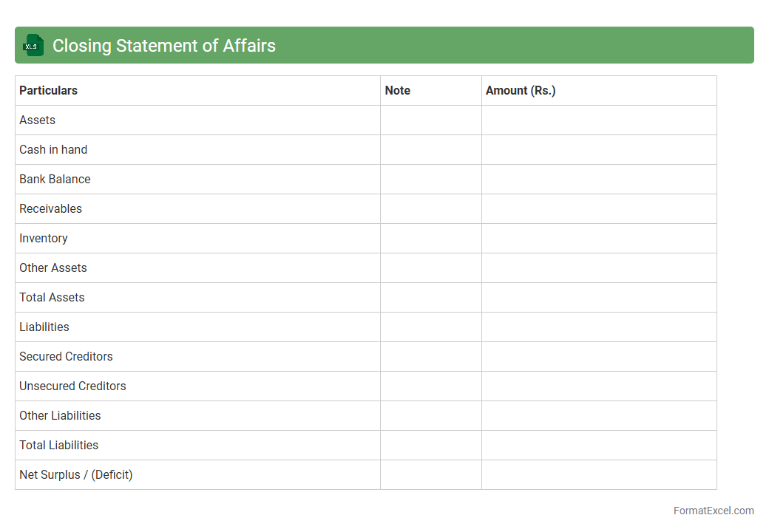Click the Cash in hand note cell
This screenshot has width=769, height=532.
coord(431,150)
